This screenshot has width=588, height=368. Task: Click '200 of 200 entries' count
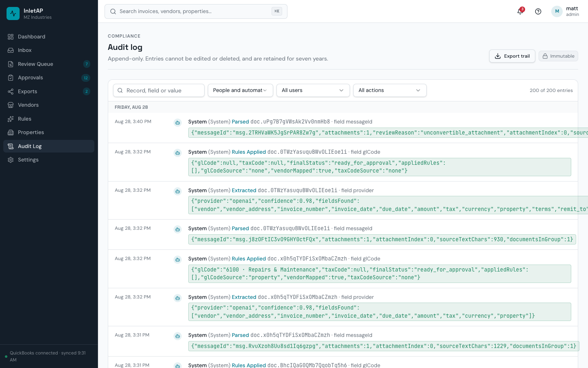click(551, 90)
